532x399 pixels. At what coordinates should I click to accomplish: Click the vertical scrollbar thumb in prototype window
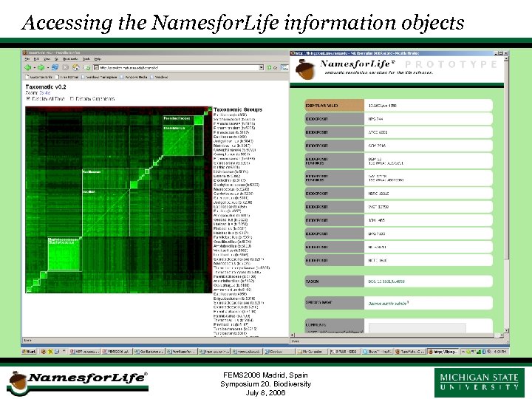point(506,160)
